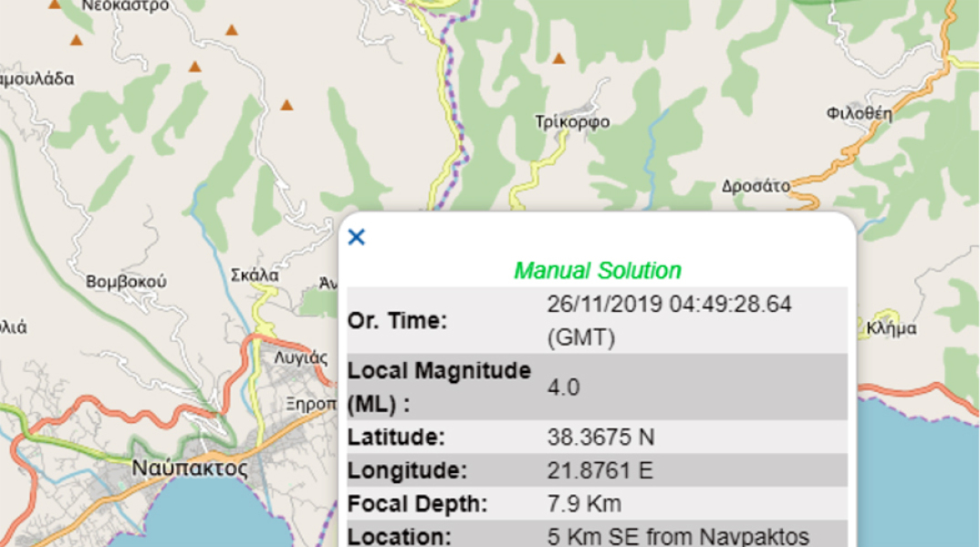Click the Longitude value 21.8761 E

pyautogui.click(x=600, y=471)
